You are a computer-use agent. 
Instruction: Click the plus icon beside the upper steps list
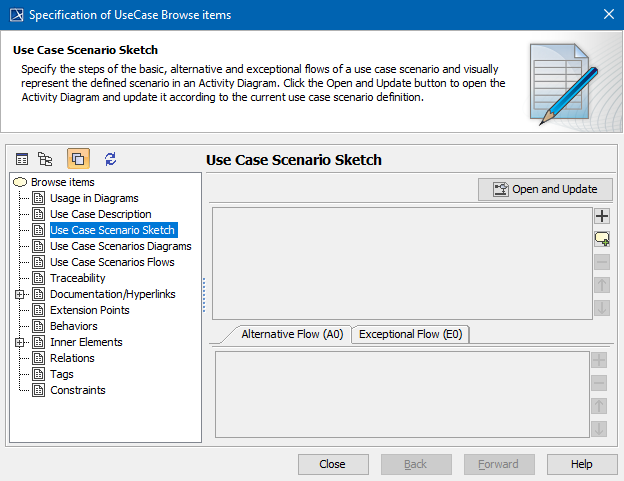(601, 216)
